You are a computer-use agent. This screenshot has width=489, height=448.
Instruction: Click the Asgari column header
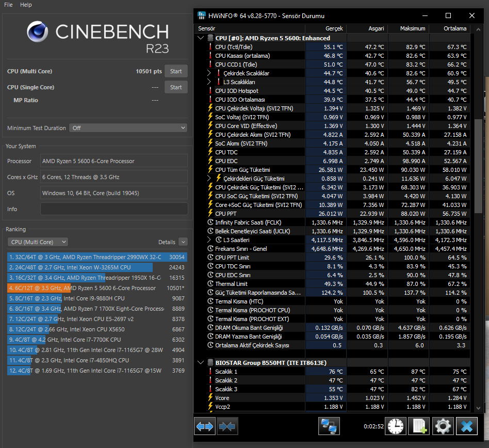point(367,28)
